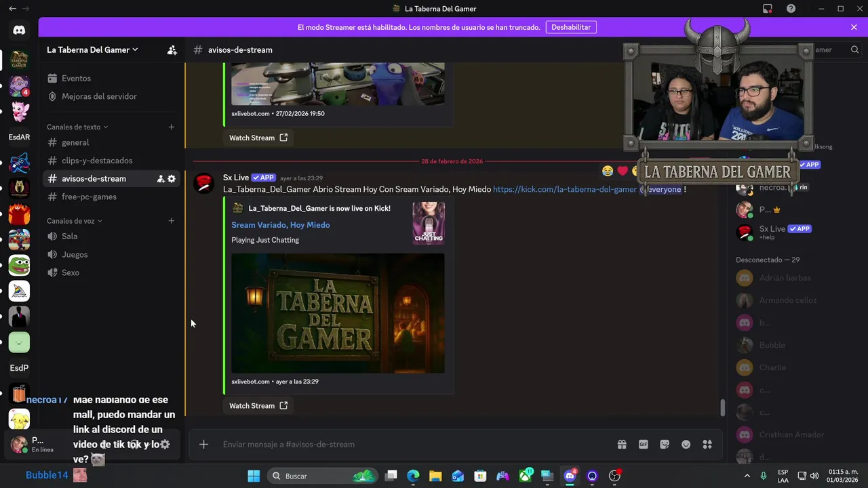This screenshot has width=868, height=488.
Task: Open Xbox app from taskbar
Action: point(526,476)
